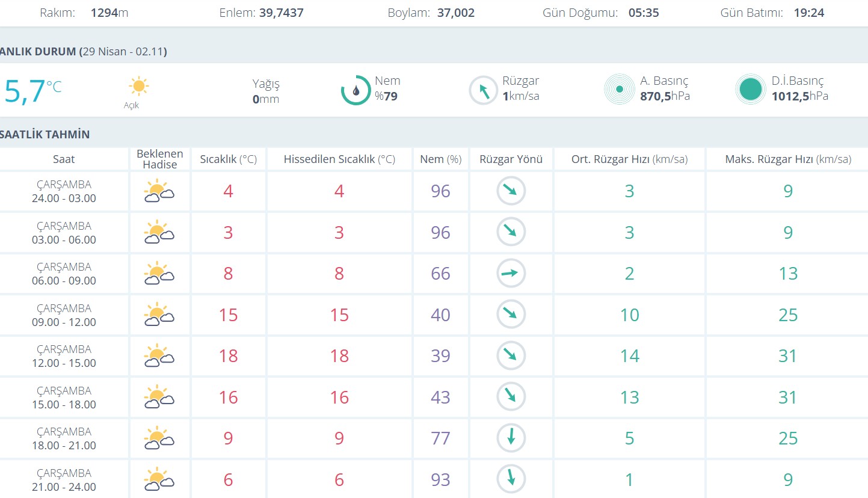Click wind direction arrow for 21.00 - 24.00

511,479
